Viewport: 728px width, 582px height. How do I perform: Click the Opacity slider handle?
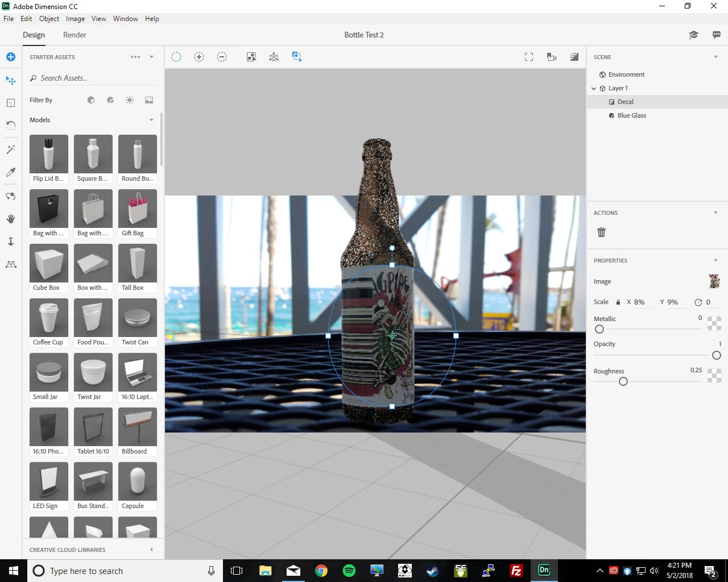[x=717, y=355]
